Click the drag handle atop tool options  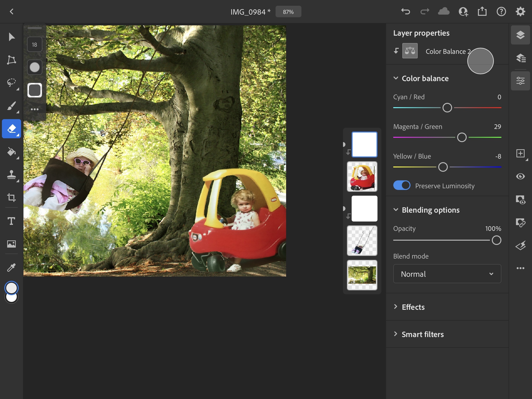(x=34, y=28)
